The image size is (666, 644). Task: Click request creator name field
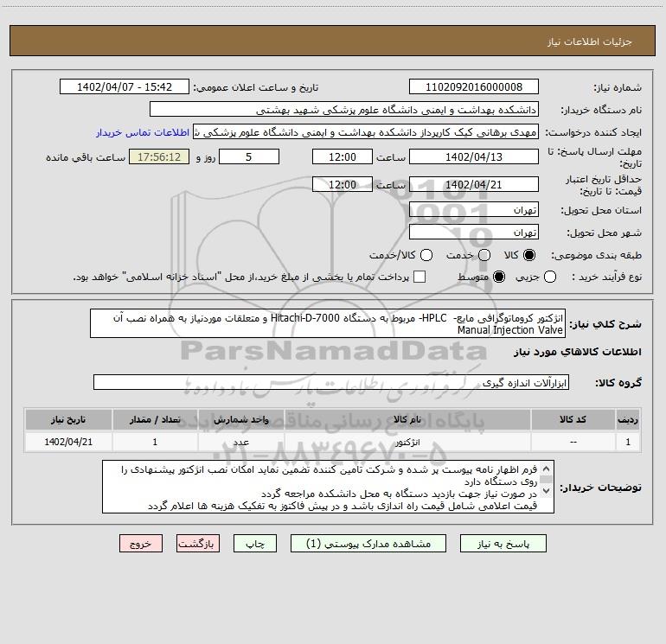coord(366,132)
